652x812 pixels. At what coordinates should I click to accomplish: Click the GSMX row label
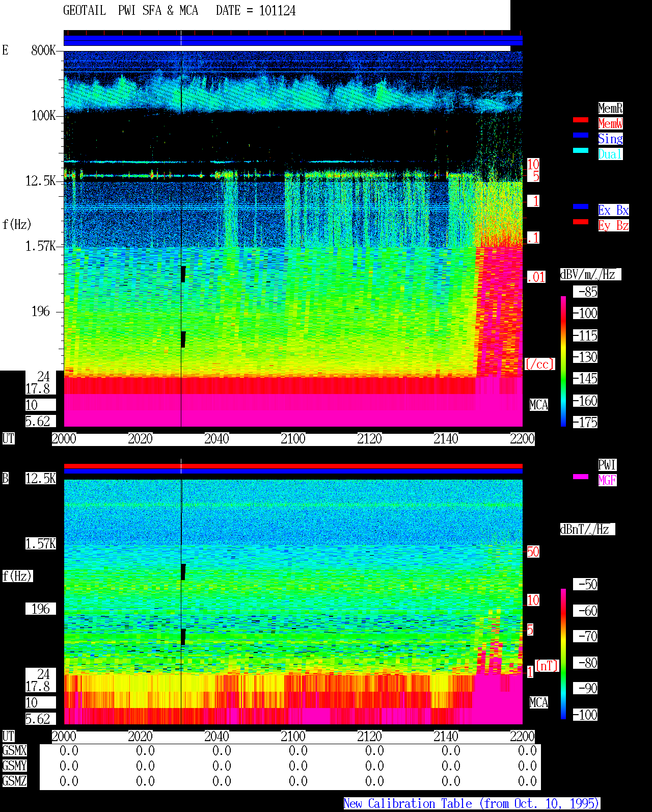[14, 750]
